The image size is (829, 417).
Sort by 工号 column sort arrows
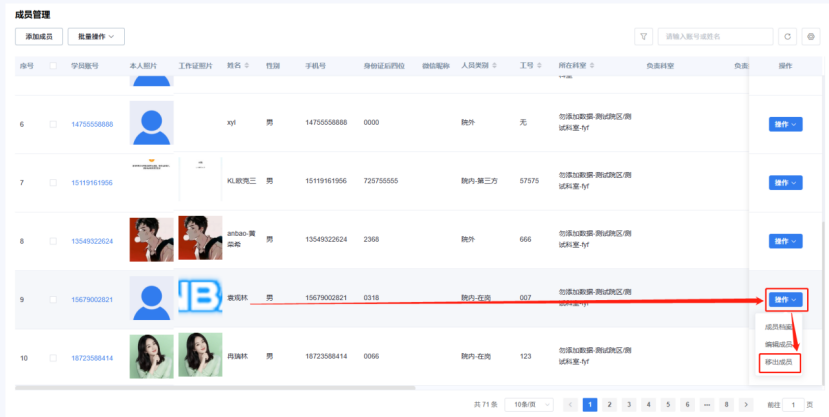(x=539, y=66)
